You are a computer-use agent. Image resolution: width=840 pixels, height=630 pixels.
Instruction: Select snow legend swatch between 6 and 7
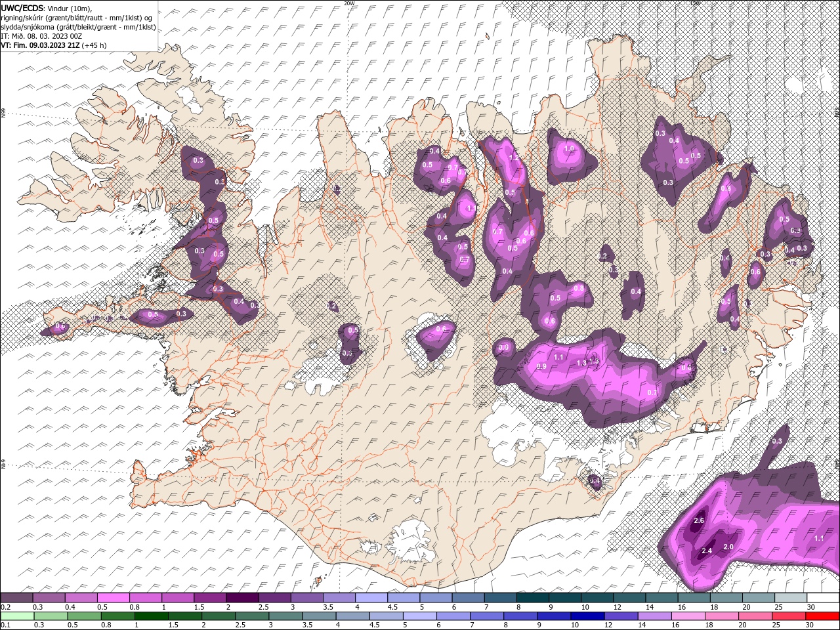tap(468, 598)
